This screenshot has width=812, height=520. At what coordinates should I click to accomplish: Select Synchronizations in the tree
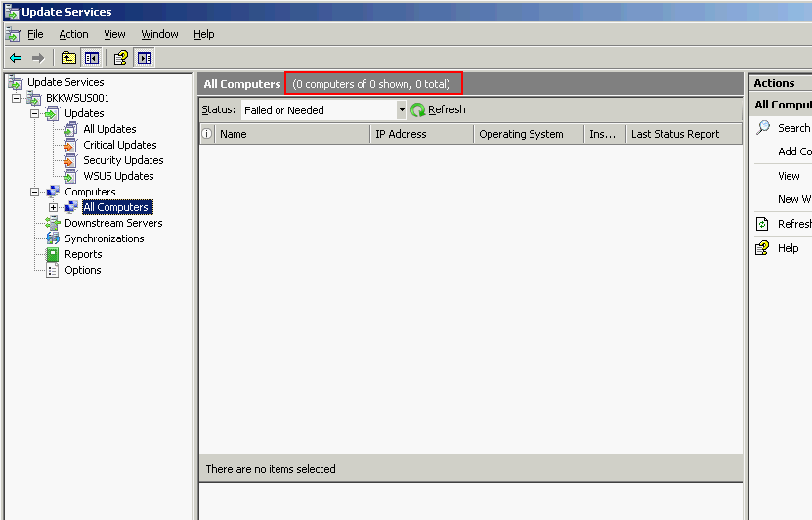(x=105, y=238)
